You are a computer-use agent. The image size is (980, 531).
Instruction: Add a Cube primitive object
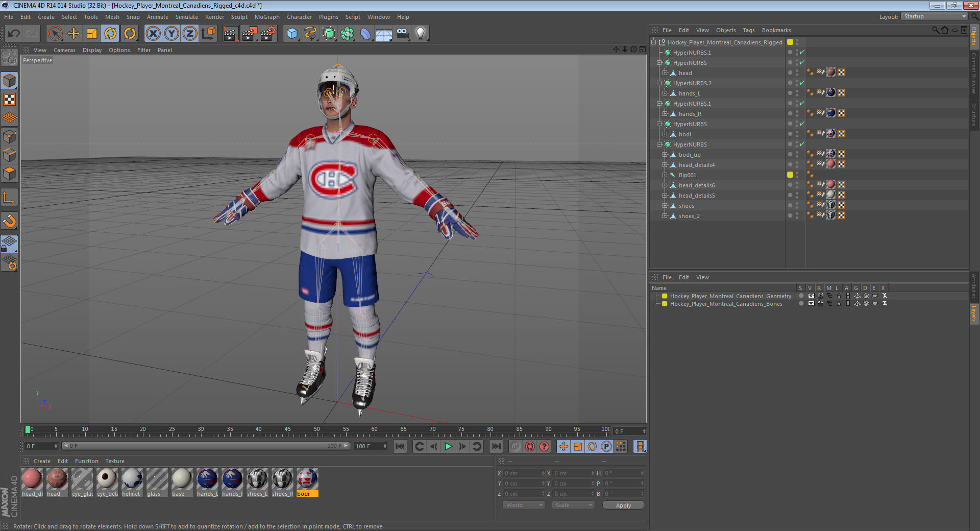point(292,34)
